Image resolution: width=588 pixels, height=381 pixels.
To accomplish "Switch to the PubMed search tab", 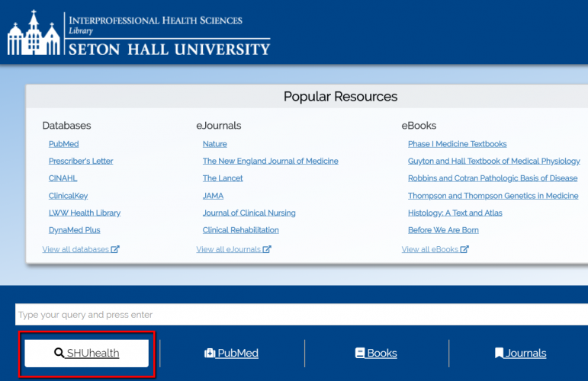I will [x=231, y=354].
